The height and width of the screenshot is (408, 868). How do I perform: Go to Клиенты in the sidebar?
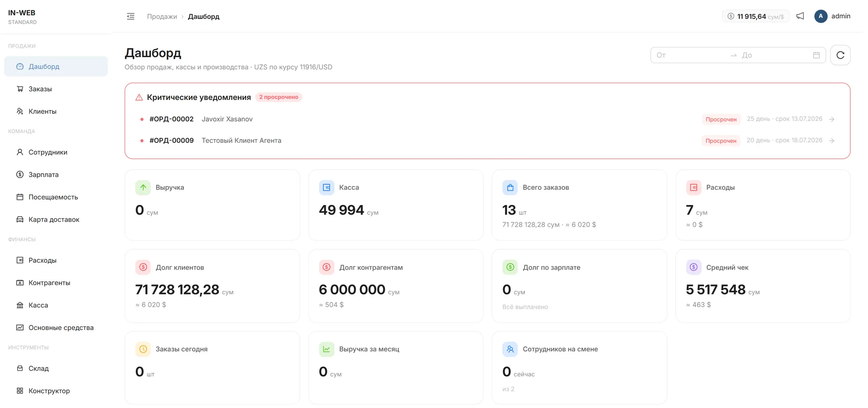56,111
